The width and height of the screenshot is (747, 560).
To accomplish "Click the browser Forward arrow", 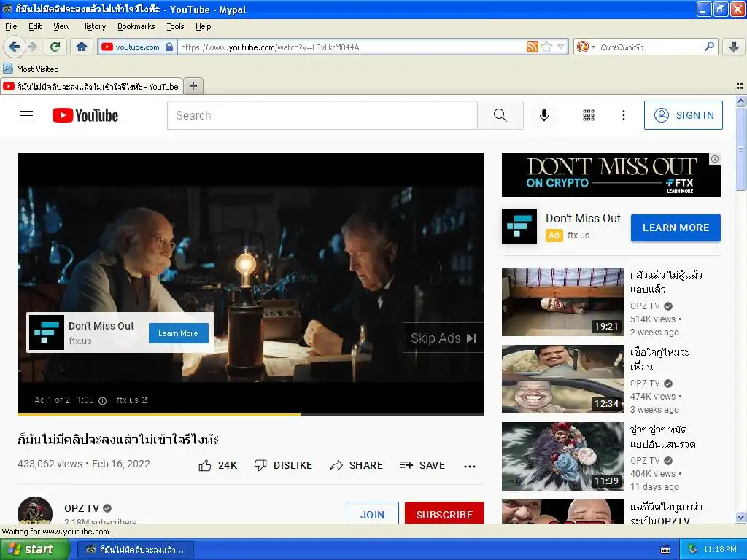I will [x=32, y=47].
